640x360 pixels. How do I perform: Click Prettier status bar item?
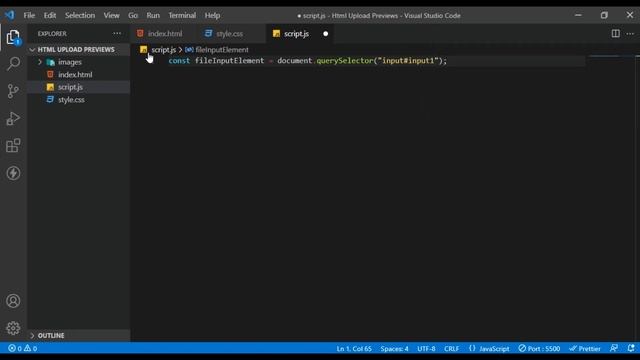[585, 348]
